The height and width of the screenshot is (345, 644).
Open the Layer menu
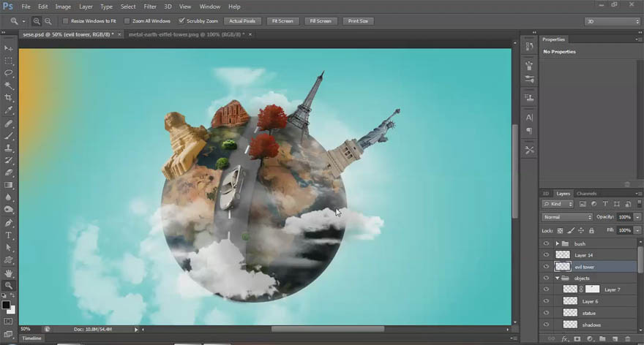tap(86, 7)
